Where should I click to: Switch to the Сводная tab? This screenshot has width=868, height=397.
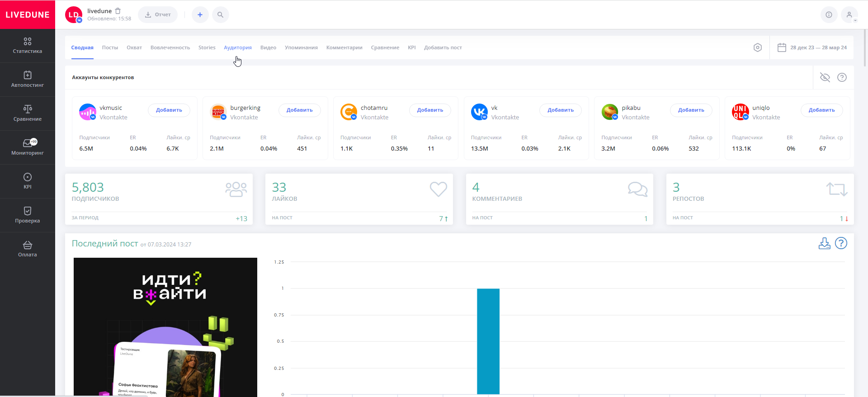tap(82, 47)
